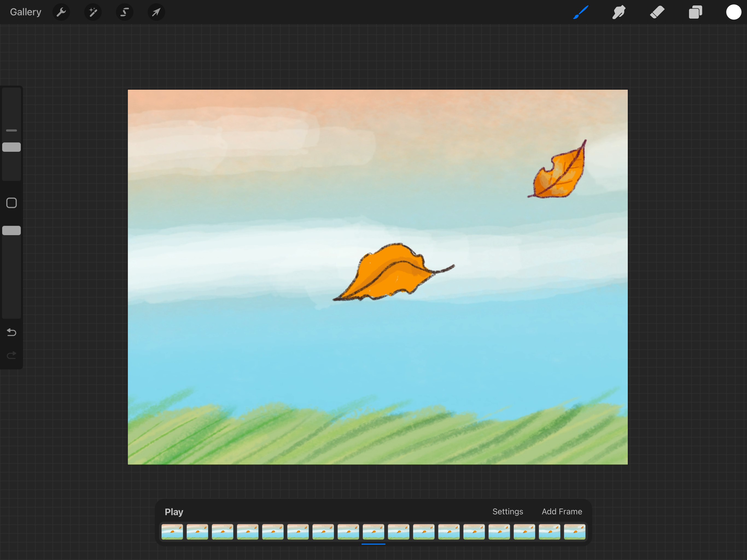Select the tenth timeline frame
Viewport: 747px width, 560px height.
(398, 532)
